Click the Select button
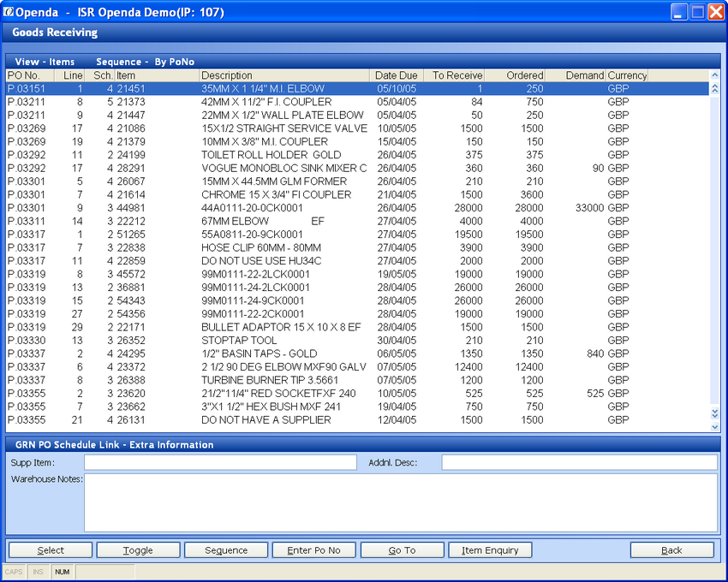728x582 pixels. [x=51, y=550]
